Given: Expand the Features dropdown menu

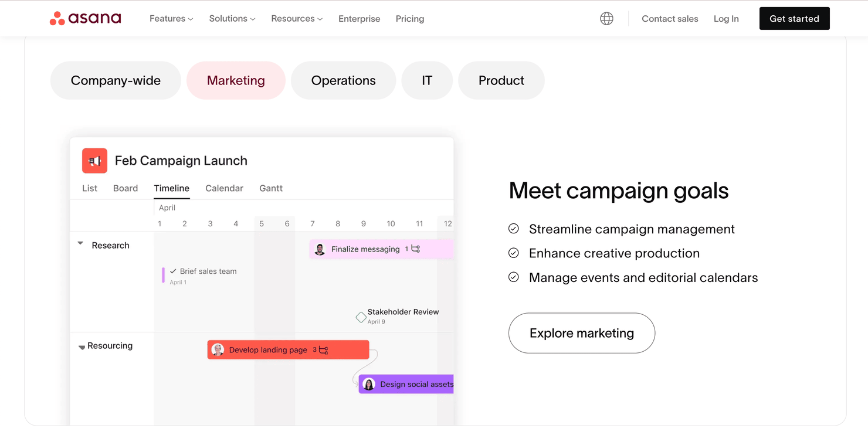Looking at the screenshot, I should pyautogui.click(x=171, y=19).
